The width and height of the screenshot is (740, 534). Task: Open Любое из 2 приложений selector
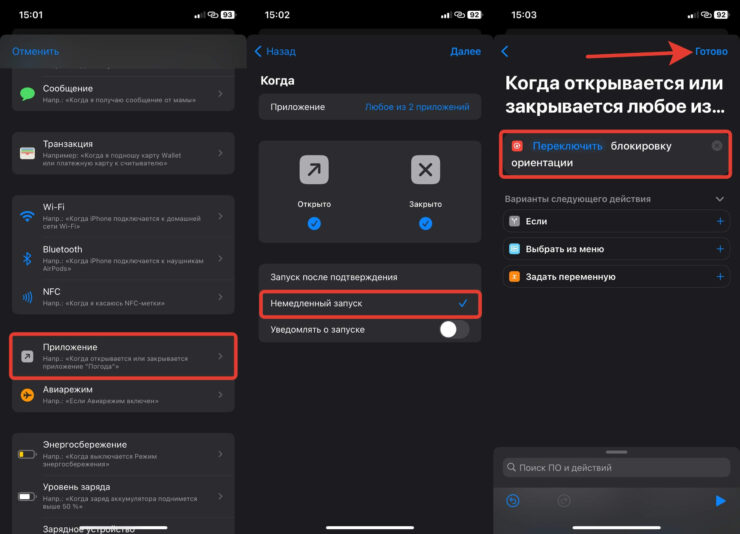(x=417, y=107)
